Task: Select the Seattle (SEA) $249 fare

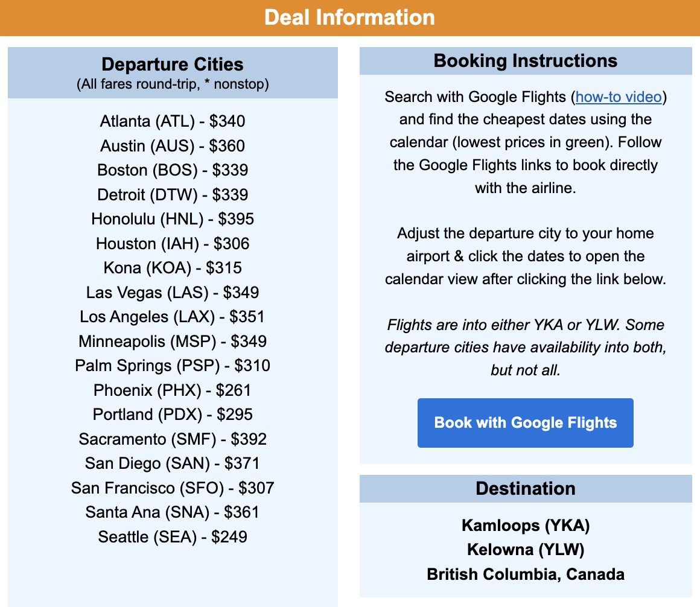Action: click(173, 536)
